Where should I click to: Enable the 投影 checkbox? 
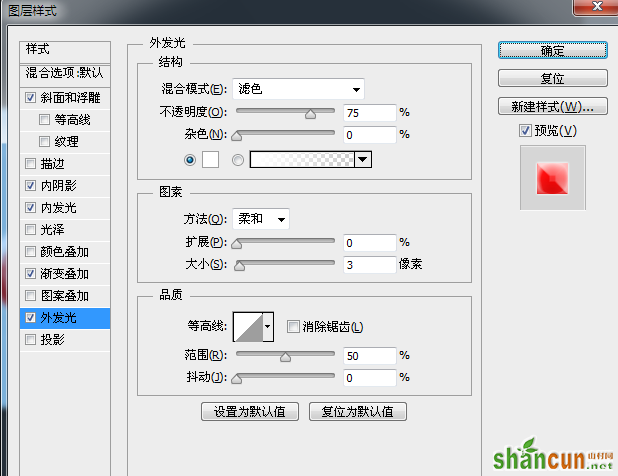point(30,339)
